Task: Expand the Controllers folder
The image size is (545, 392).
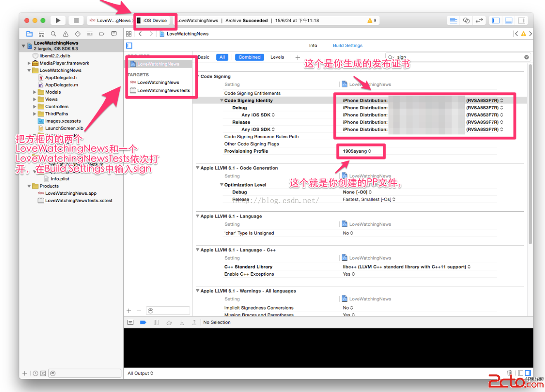Action: point(35,106)
